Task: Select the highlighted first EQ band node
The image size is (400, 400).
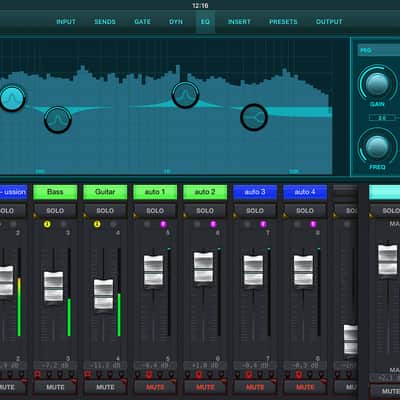Action: point(12,98)
